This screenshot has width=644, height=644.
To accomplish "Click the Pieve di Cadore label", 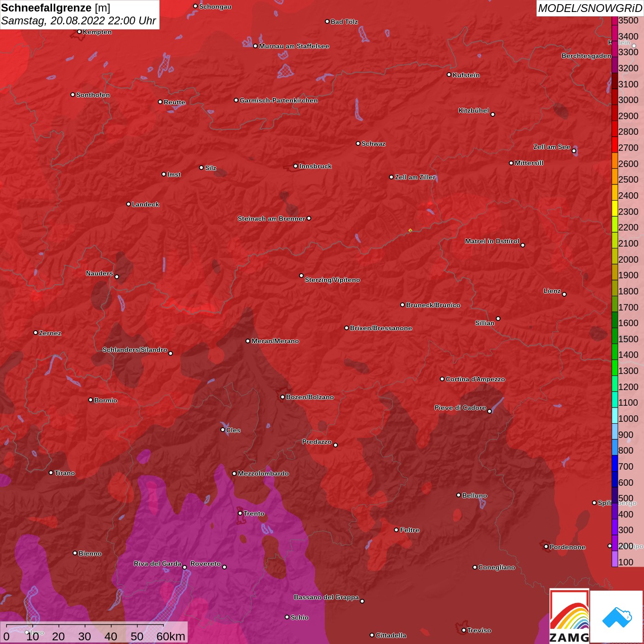I will pyautogui.click(x=460, y=408).
